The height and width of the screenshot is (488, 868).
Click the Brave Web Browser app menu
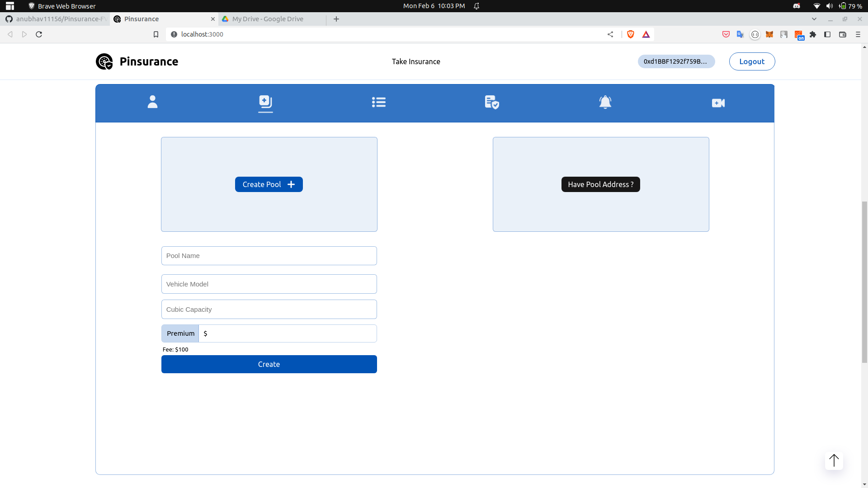click(x=62, y=6)
